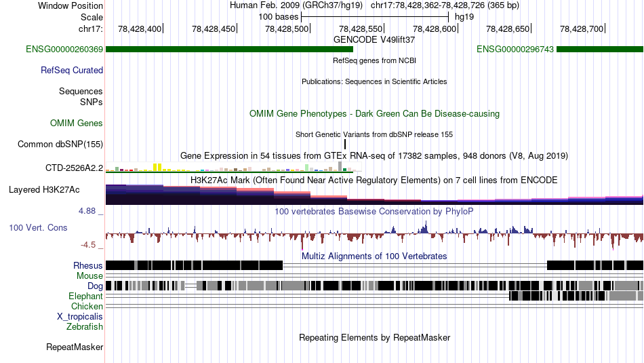Click the PhyloP conservation wiggle plot
Viewport: 644px width, 363px height.
pyautogui.click(x=375, y=235)
